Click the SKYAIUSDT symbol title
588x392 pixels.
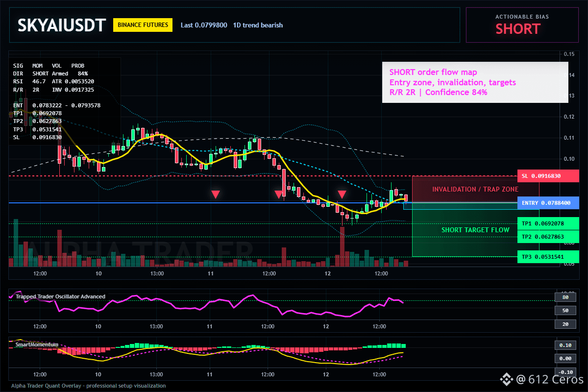pyautogui.click(x=62, y=25)
